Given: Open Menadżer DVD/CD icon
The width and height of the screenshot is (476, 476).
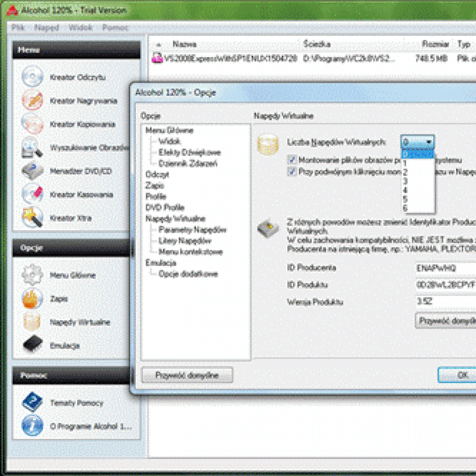Looking at the screenshot, I should [33, 171].
